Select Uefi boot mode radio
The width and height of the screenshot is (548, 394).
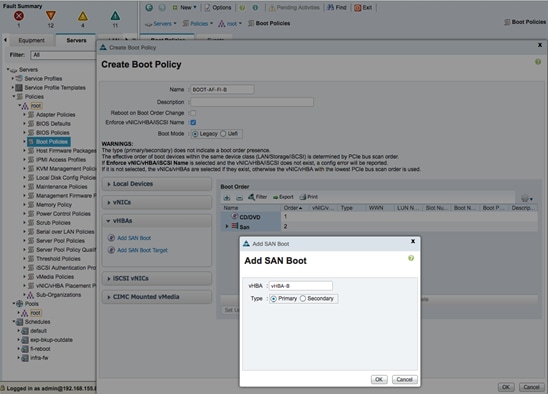click(223, 134)
